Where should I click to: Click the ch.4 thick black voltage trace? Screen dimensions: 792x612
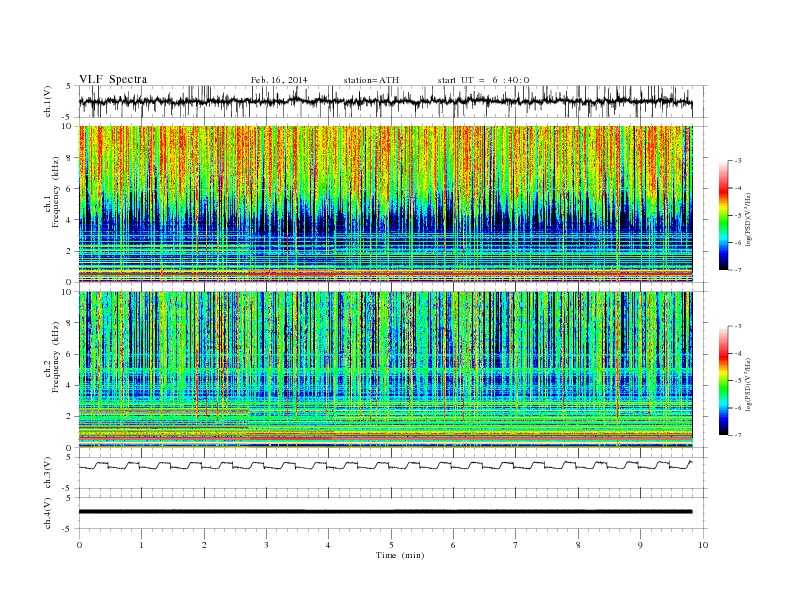point(385,512)
